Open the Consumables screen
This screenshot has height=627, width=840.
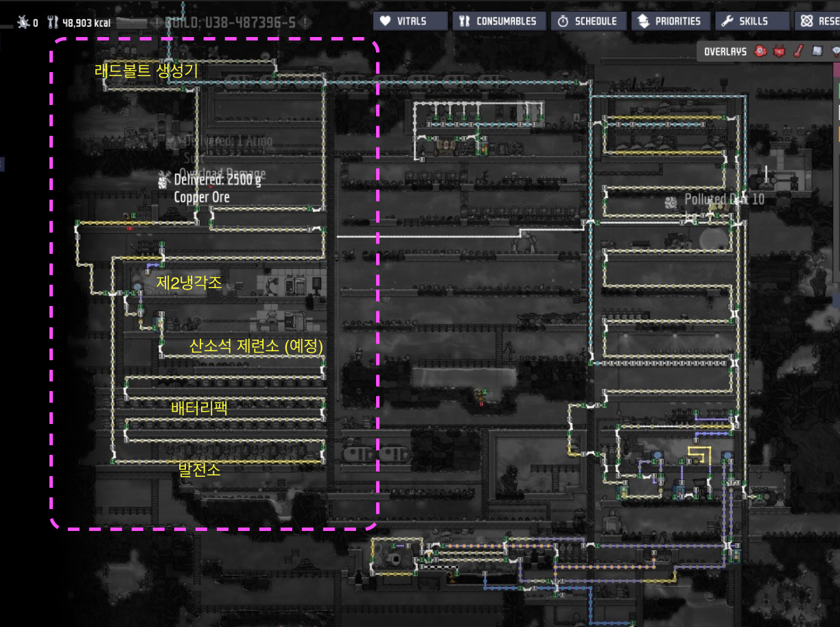(499, 21)
